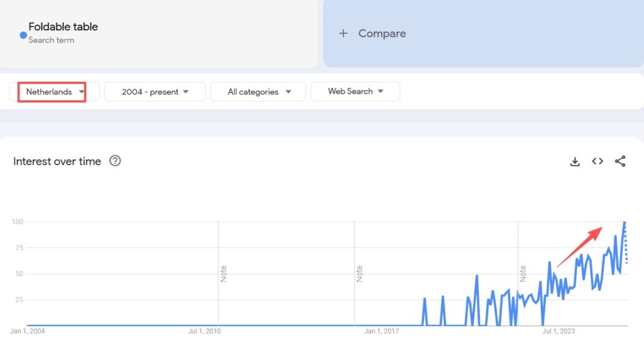This screenshot has width=644, height=360.
Task: Click the Note marker near 2023
Action: point(523,273)
